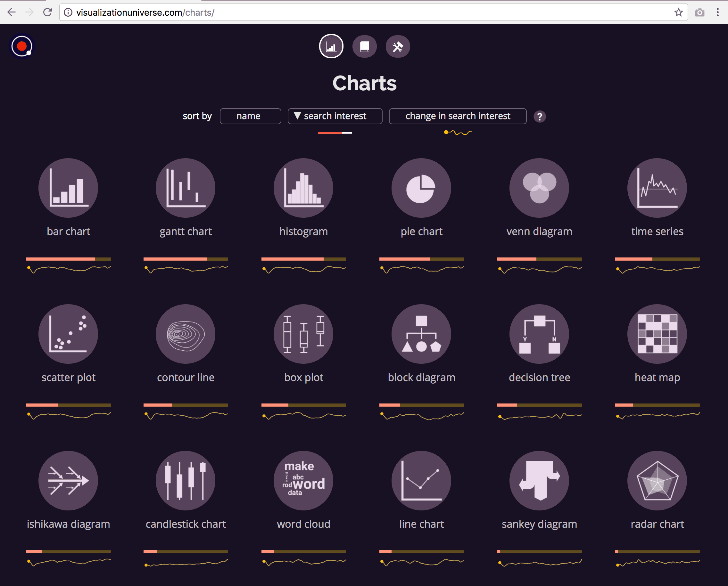This screenshot has width=728, height=586.
Task: Bookmark this page with star icon
Action: (678, 12)
